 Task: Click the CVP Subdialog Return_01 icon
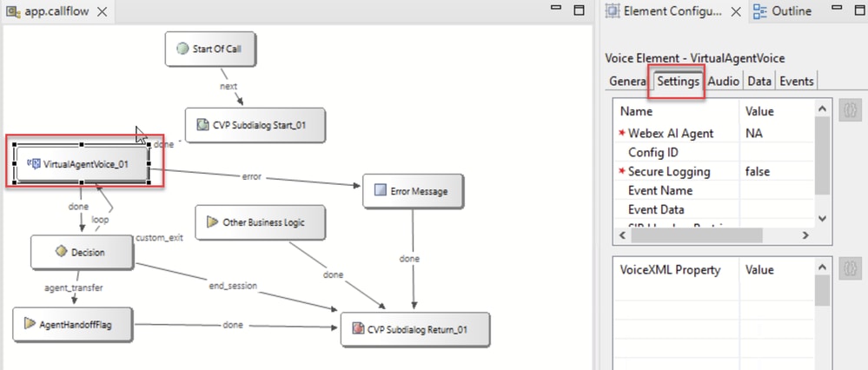point(358,329)
